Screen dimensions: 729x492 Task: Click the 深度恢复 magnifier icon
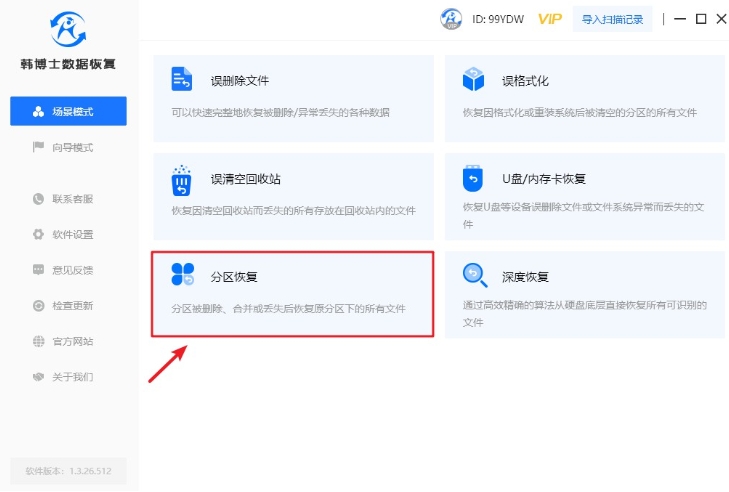click(473, 276)
